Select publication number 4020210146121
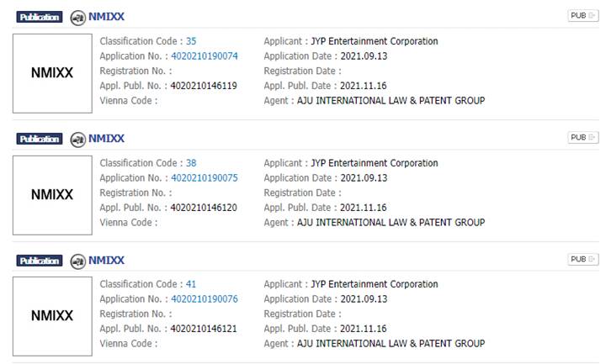The image size is (606, 364). [204, 329]
